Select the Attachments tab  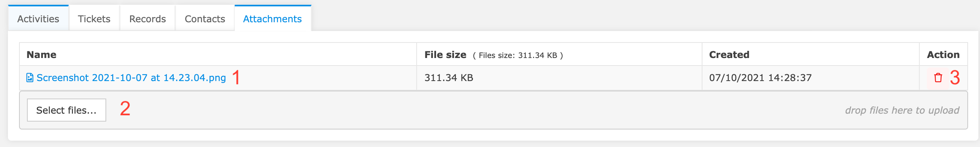coord(272,18)
